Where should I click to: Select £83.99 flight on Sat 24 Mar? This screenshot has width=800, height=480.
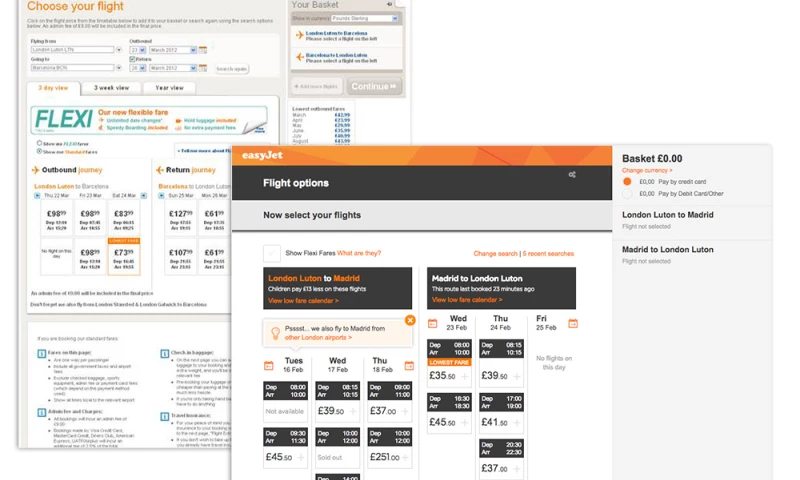pyautogui.click(x=124, y=217)
